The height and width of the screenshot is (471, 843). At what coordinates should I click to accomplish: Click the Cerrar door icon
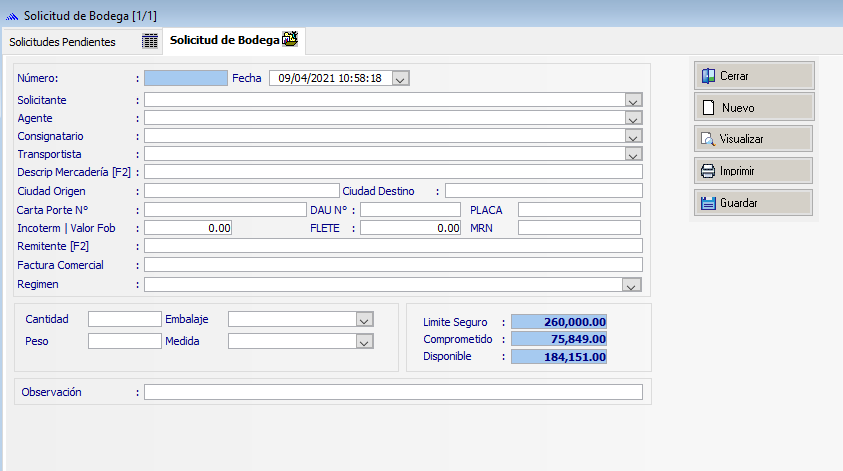tap(708, 76)
